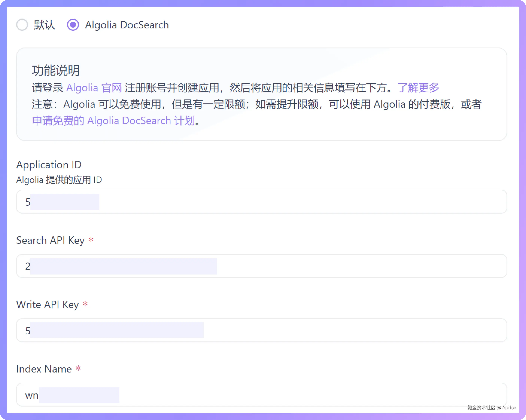This screenshot has width=526, height=420.
Task: Click the Search API Key required asterisk
Action: tap(91, 240)
